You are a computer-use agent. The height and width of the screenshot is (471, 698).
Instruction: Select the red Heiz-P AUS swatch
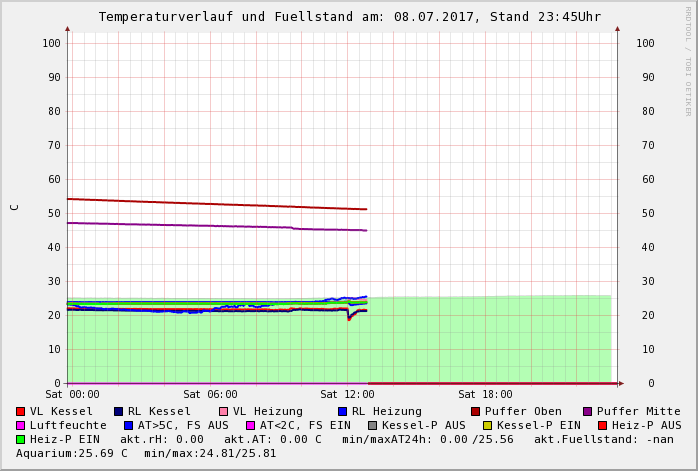click(x=602, y=426)
